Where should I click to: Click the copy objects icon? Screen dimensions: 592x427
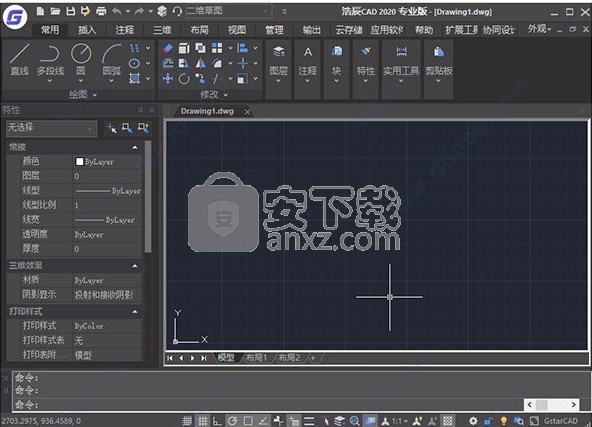200,48
